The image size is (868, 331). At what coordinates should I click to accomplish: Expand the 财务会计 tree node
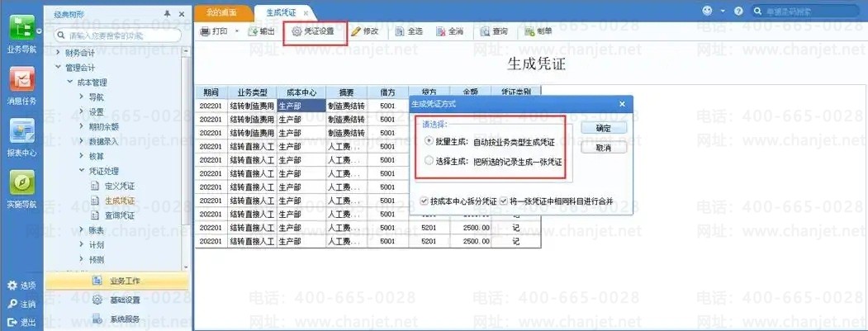[x=59, y=53]
